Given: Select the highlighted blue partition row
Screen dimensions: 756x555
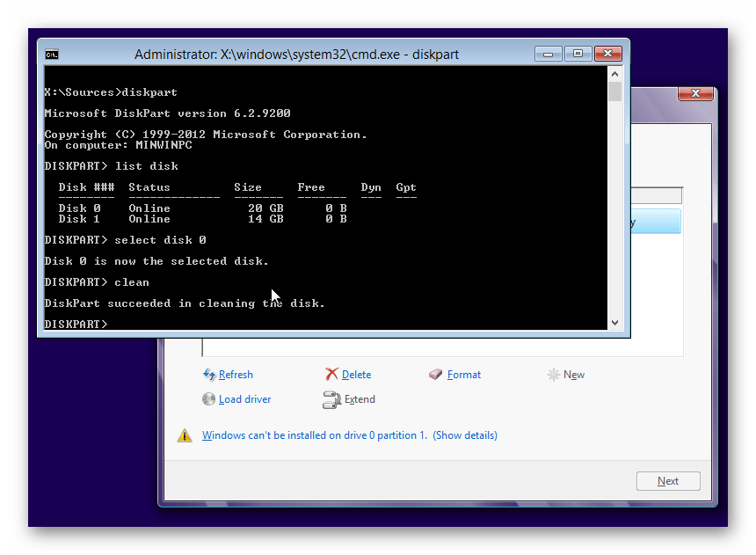Looking at the screenshot, I should click(x=655, y=222).
